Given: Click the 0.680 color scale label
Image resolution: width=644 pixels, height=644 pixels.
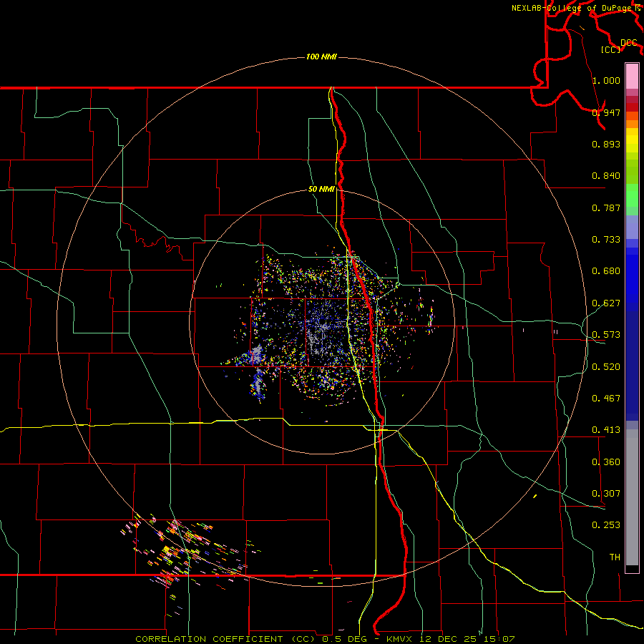Looking at the screenshot, I should click(x=606, y=270).
